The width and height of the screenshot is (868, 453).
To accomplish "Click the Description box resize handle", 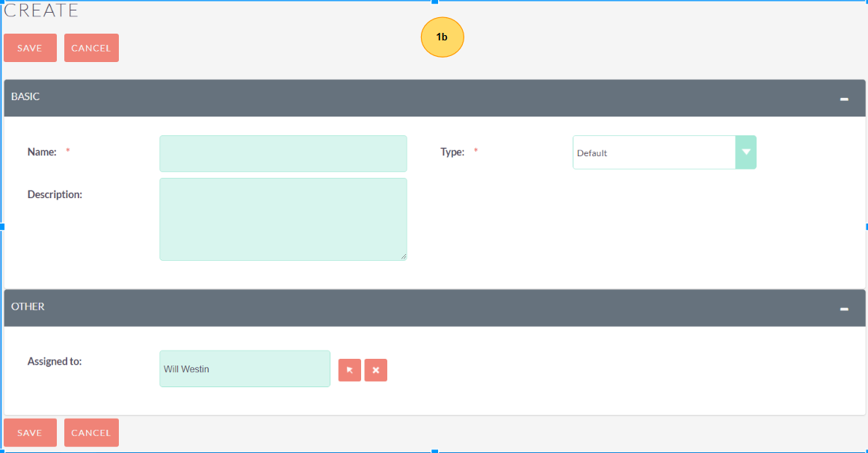I will (403, 256).
